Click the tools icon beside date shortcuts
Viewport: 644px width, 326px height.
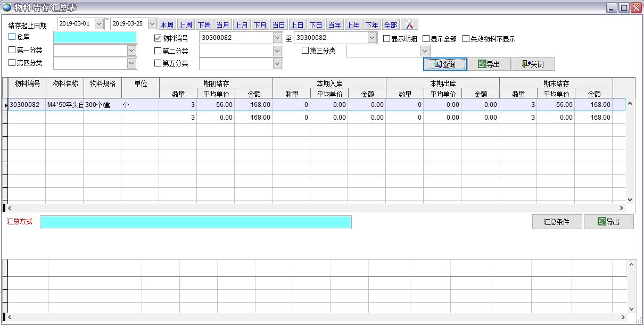click(x=409, y=24)
